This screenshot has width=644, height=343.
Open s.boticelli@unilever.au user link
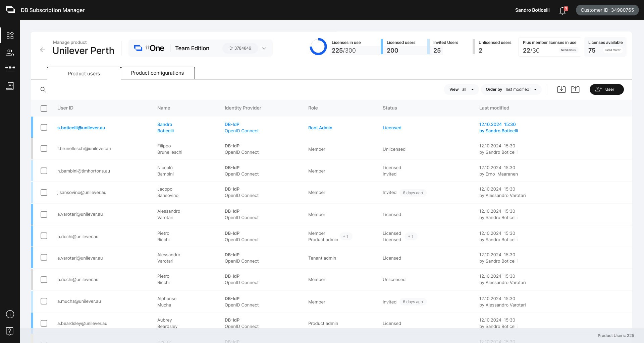point(81,128)
